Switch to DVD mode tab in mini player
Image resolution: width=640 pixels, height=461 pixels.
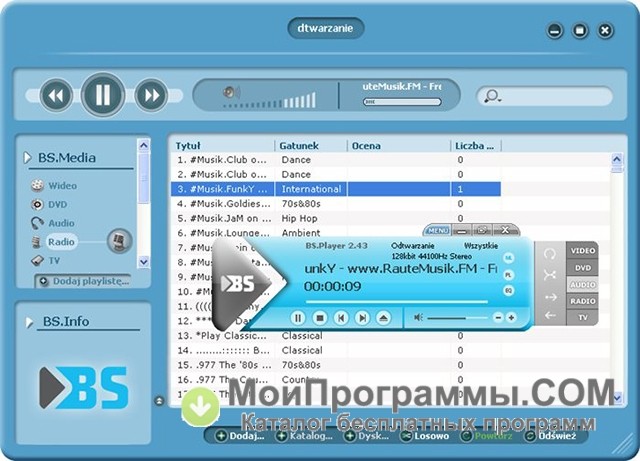coord(582,268)
